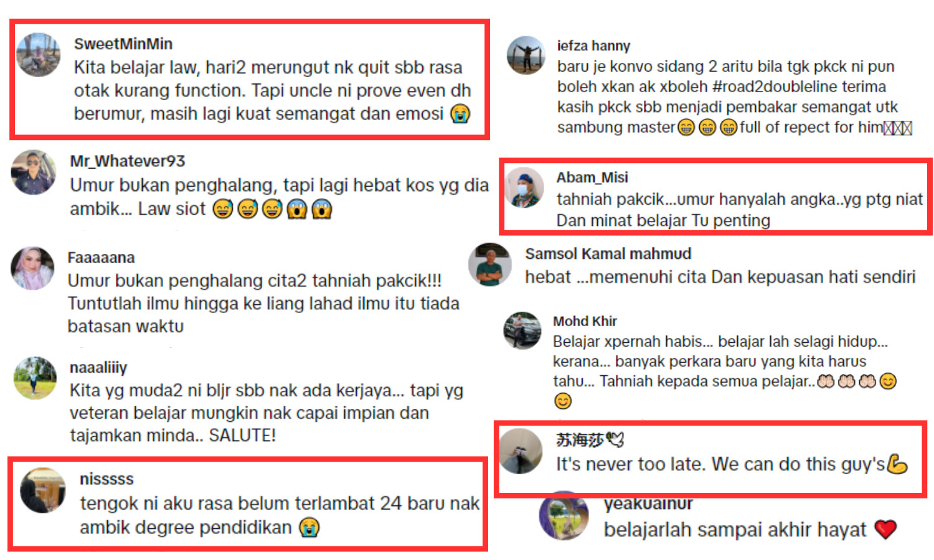
Task: Open SweetMinMin's profile avatar
Action: [38, 55]
